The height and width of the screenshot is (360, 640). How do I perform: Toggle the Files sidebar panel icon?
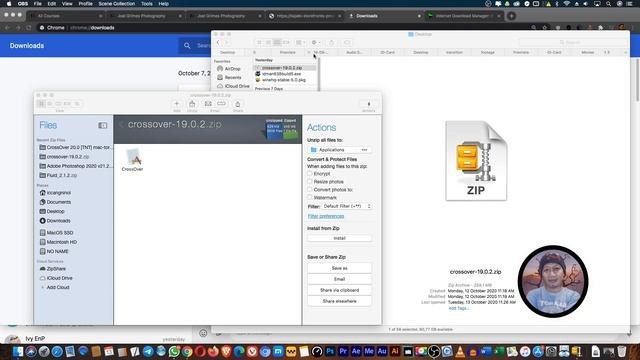pos(102,125)
